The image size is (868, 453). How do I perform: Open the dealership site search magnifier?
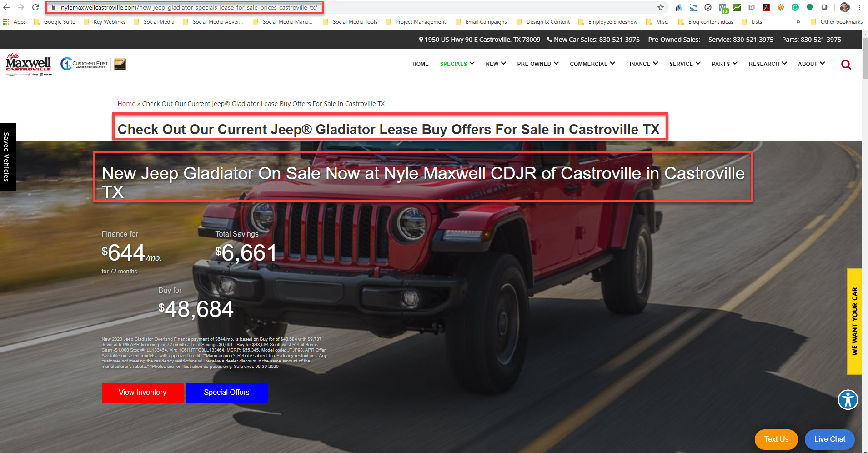pyautogui.click(x=846, y=64)
